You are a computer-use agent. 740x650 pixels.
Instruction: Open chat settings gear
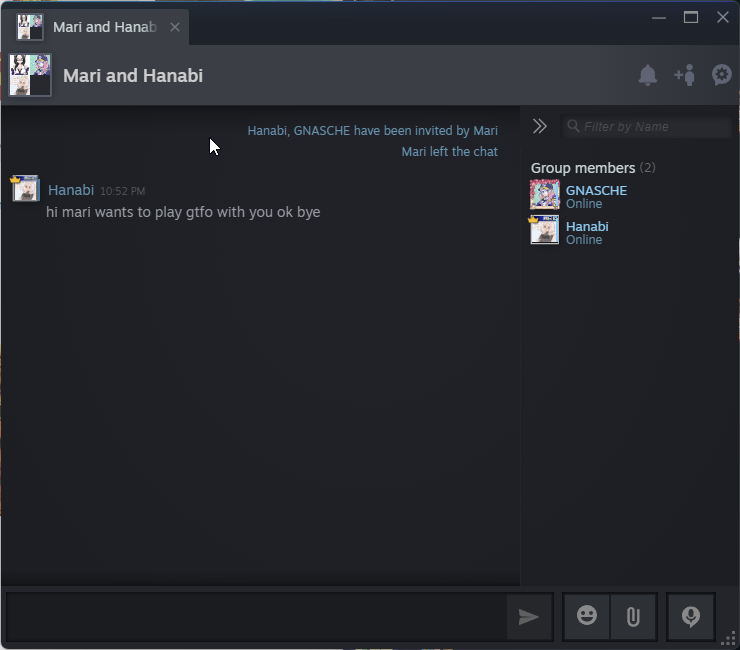coord(722,75)
